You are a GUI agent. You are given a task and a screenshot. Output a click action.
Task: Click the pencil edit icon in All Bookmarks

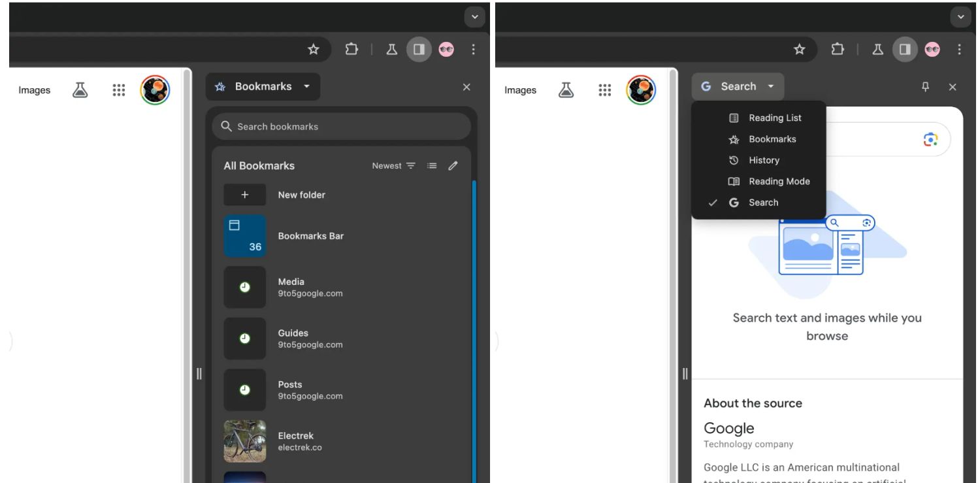pos(453,166)
